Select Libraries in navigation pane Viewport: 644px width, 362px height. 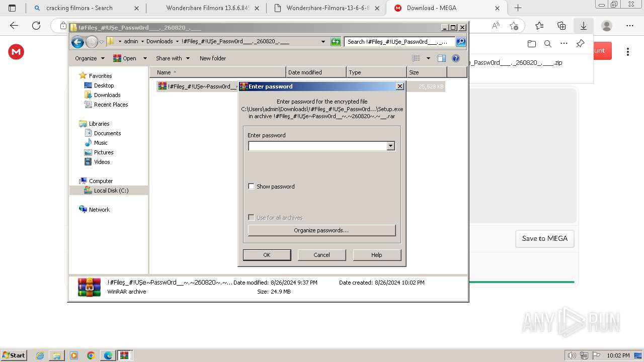[x=99, y=124]
